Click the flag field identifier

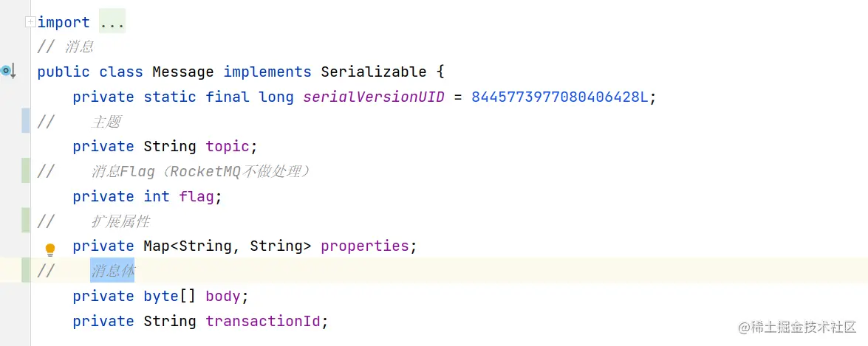[x=197, y=196]
